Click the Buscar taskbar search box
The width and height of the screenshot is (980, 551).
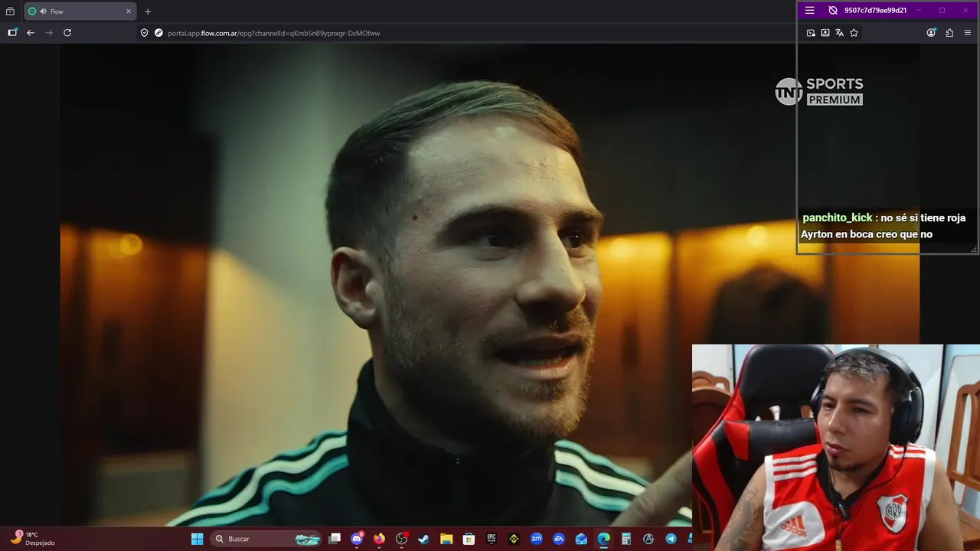[266, 539]
